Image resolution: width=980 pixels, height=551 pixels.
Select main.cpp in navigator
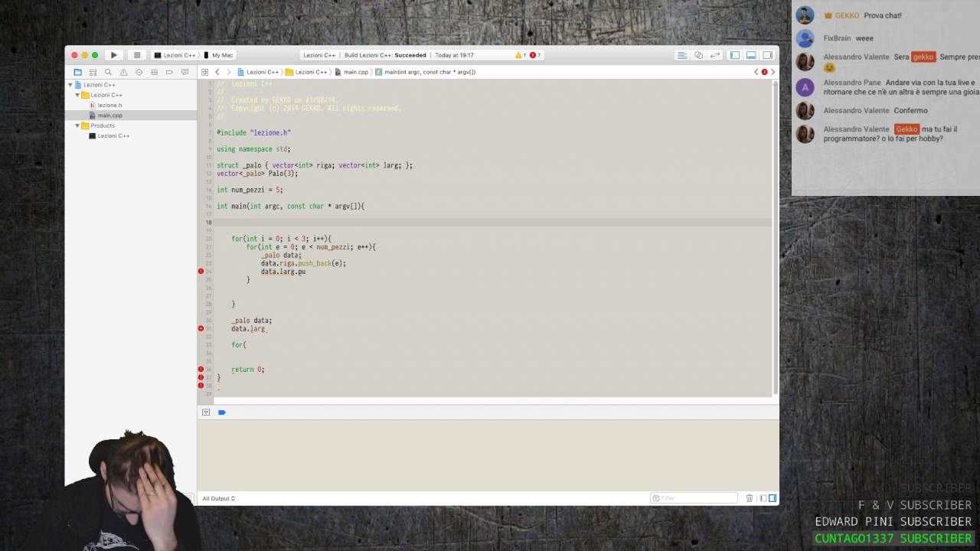(x=109, y=116)
